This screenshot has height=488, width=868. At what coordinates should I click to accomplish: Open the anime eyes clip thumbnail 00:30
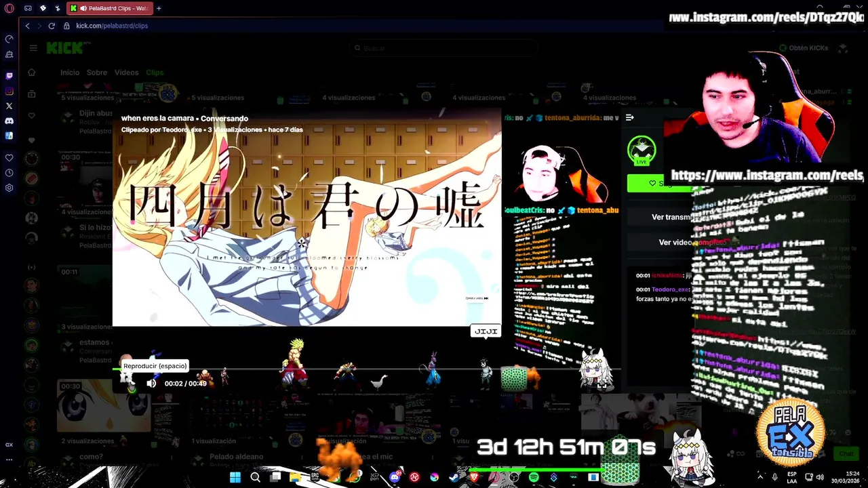click(x=104, y=405)
